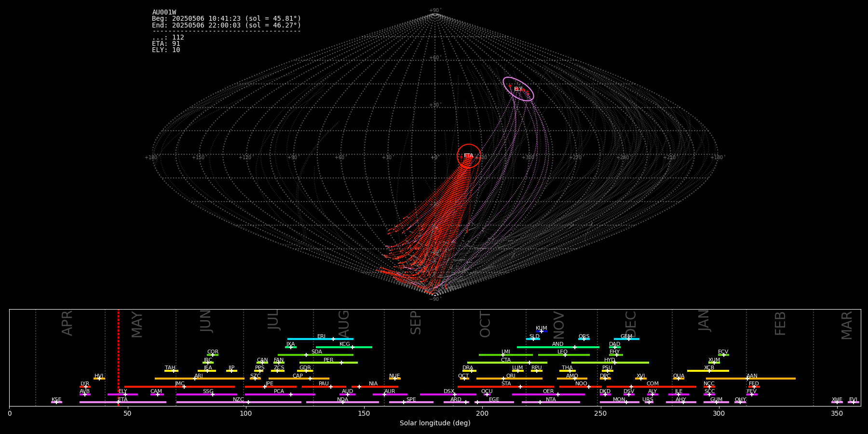Screen dimensions: 868x434
Task: Select the HYD shower bar
Action: pos(610,363)
